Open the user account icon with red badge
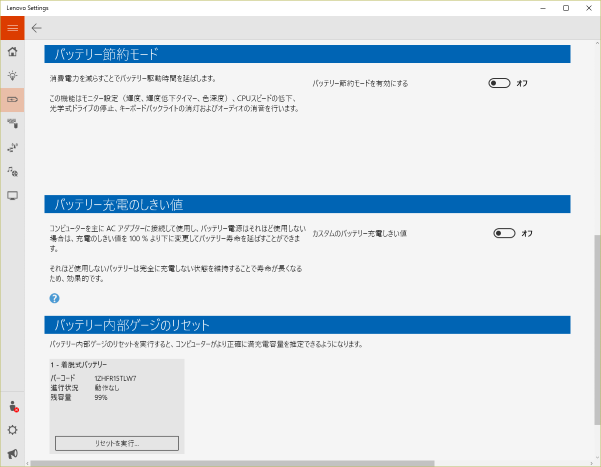 [x=13, y=406]
